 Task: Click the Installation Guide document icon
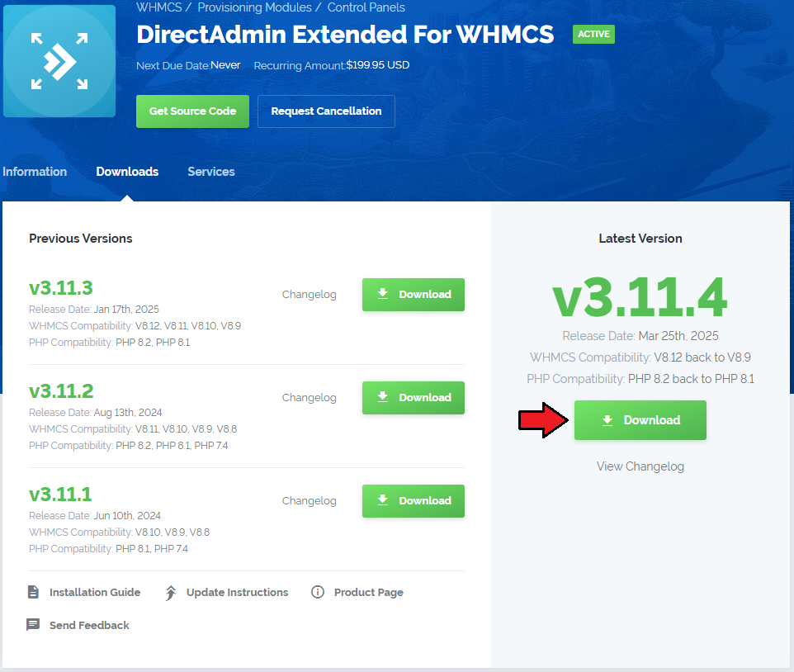point(33,592)
